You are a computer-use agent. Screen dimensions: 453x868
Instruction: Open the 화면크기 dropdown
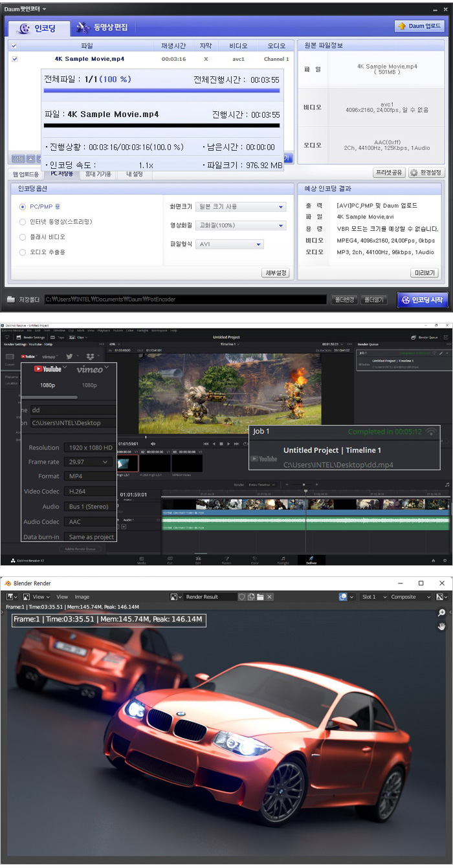tap(240, 207)
